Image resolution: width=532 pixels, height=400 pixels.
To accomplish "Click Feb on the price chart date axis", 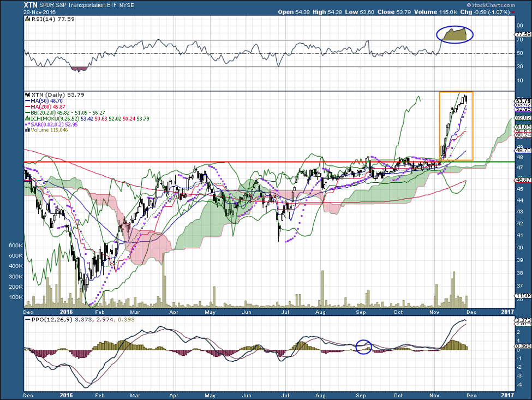I will point(100,312).
